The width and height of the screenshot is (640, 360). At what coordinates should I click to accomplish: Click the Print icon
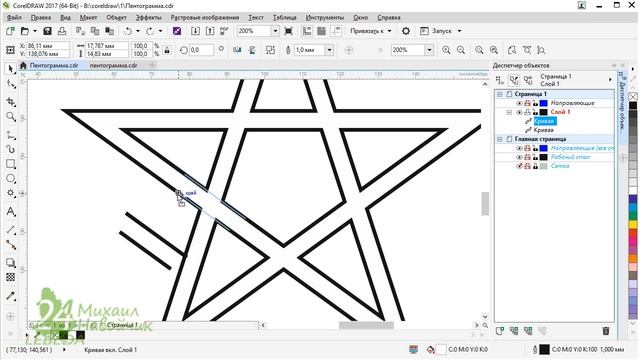tap(62, 31)
